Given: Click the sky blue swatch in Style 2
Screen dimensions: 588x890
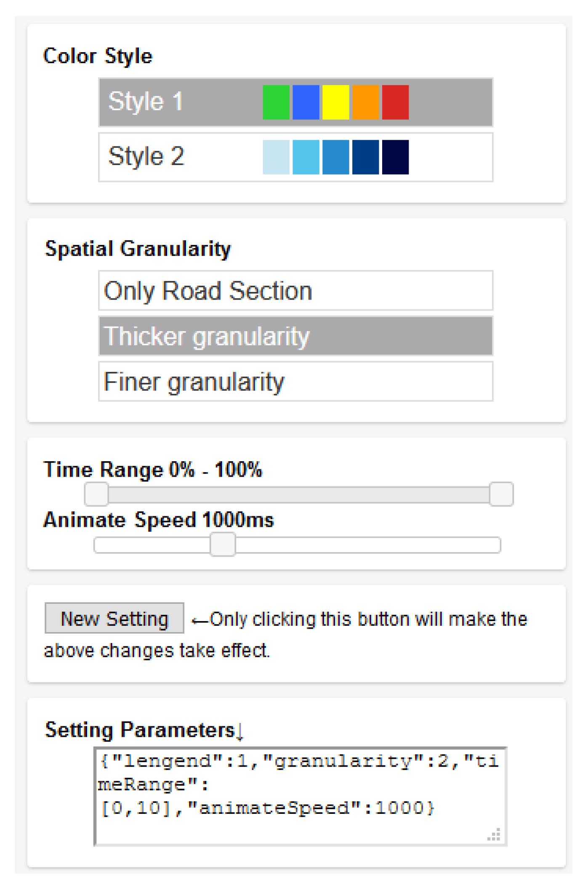Looking at the screenshot, I should (x=306, y=157).
